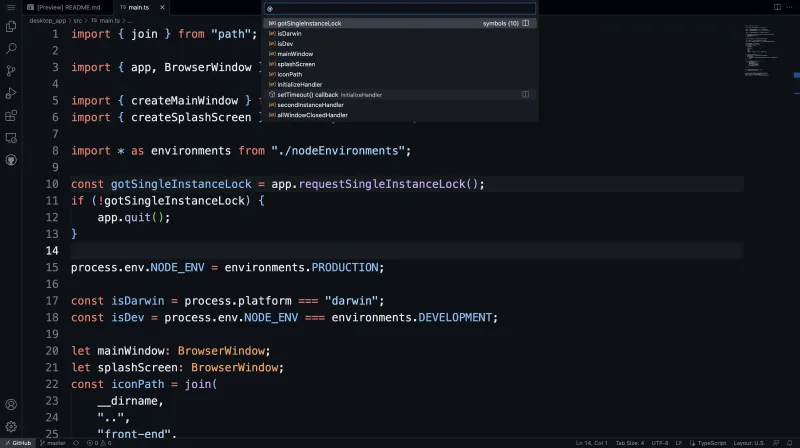Click the sync changes icon
Viewport: 800px width, 448px height.
click(x=76, y=443)
